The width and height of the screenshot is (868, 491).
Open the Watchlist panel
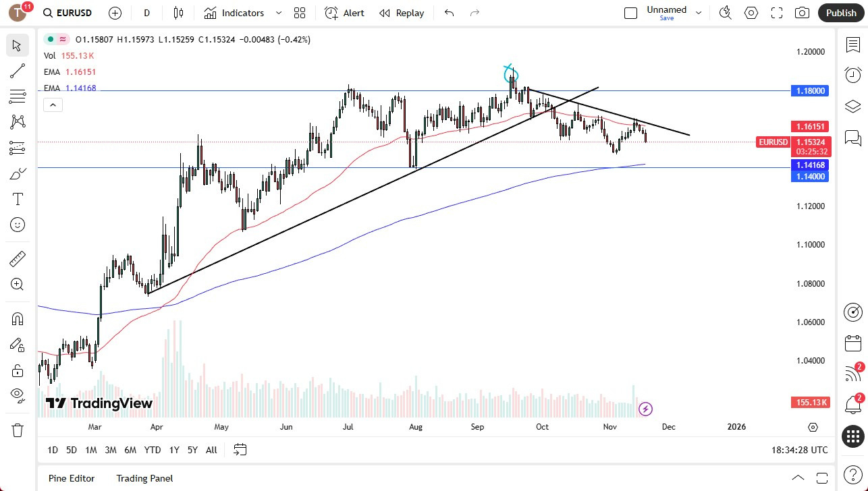point(852,44)
